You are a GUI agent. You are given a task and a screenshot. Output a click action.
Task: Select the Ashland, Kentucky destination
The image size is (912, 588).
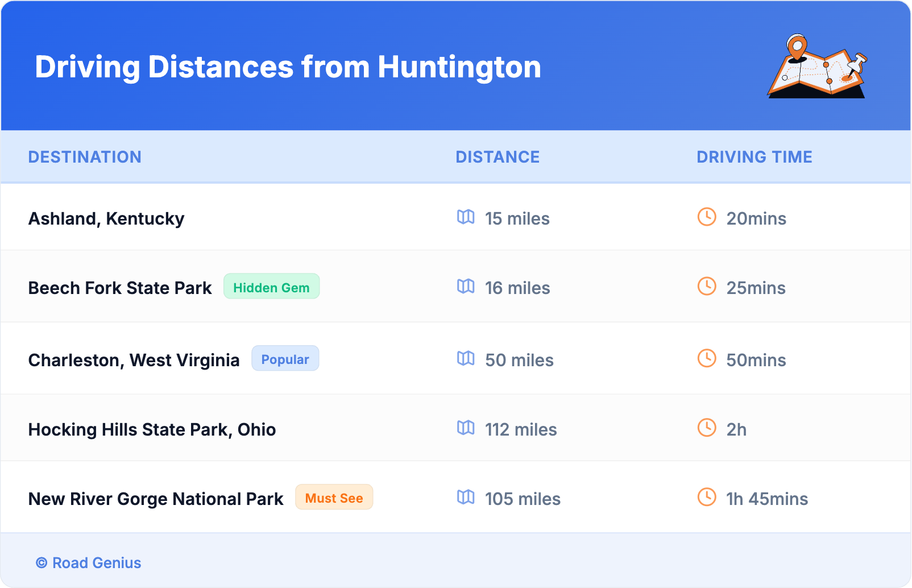106,218
